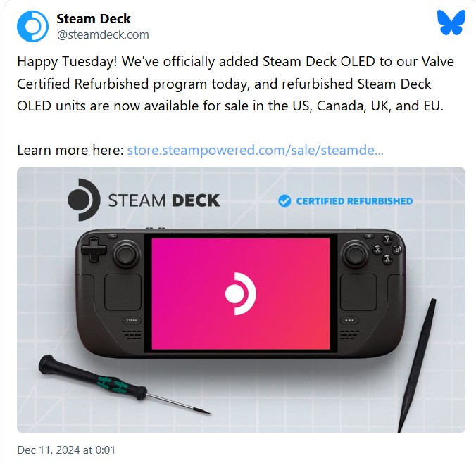Screen dimensions: 476x465
Task: Click the X button on the console
Action: 377,250
